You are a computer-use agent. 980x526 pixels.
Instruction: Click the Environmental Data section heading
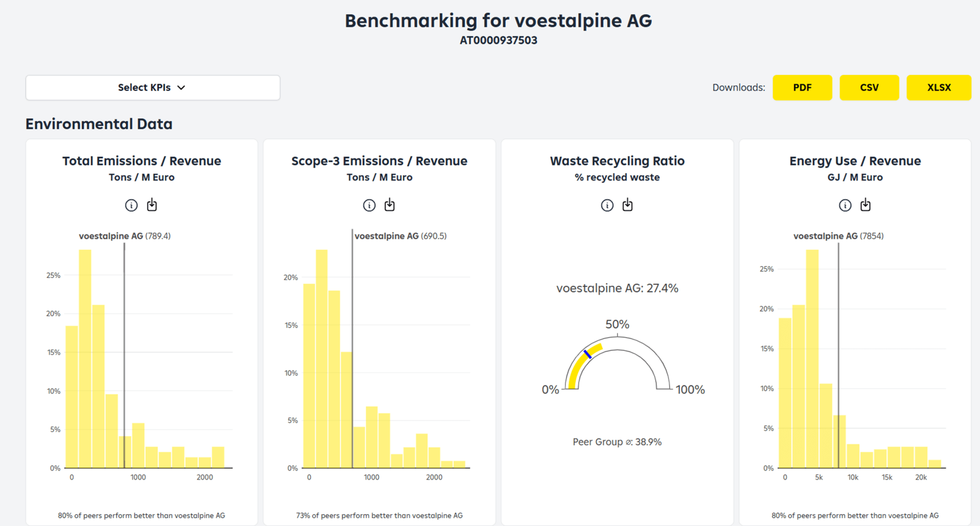(x=99, y=124)
